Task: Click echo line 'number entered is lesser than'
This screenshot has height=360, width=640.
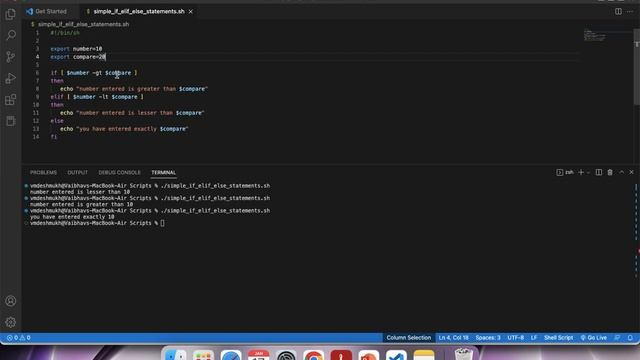Action: click(132, 113)
